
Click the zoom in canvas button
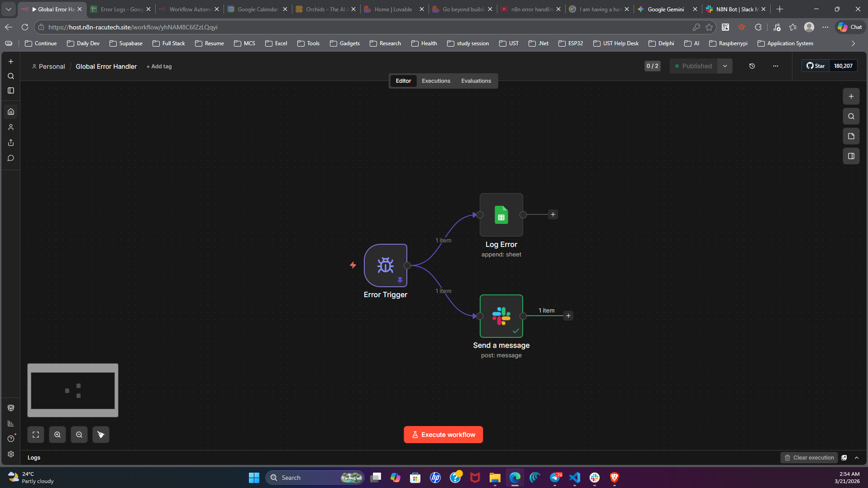point(57,435)
